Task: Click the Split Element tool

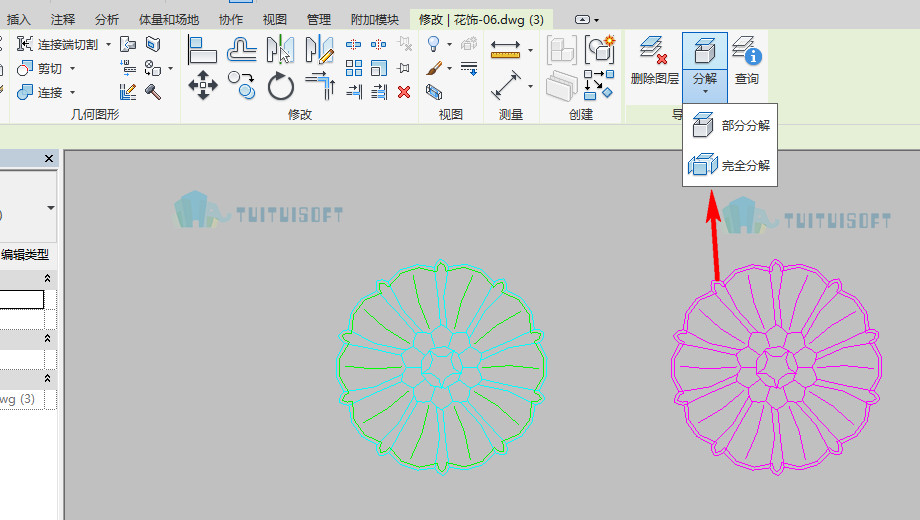Action: 353,45
